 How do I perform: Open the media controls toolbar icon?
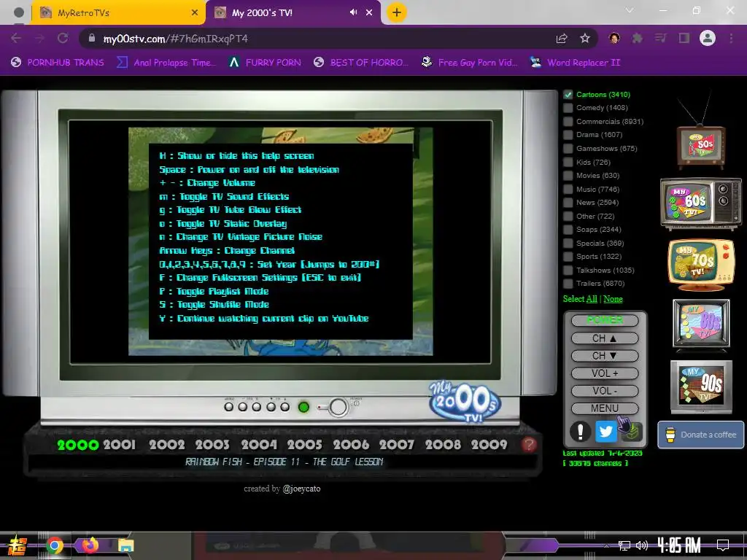[660, 39]
